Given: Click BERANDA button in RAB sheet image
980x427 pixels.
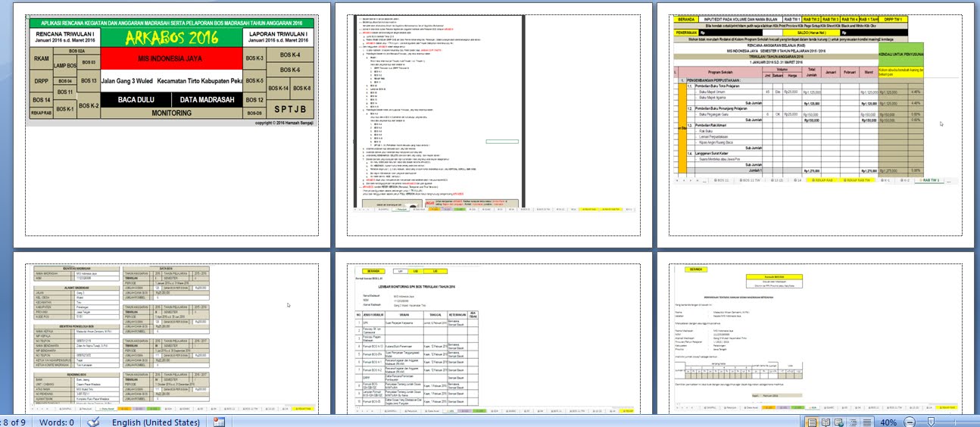Looking at the screenshot, I should coord(686,20).
